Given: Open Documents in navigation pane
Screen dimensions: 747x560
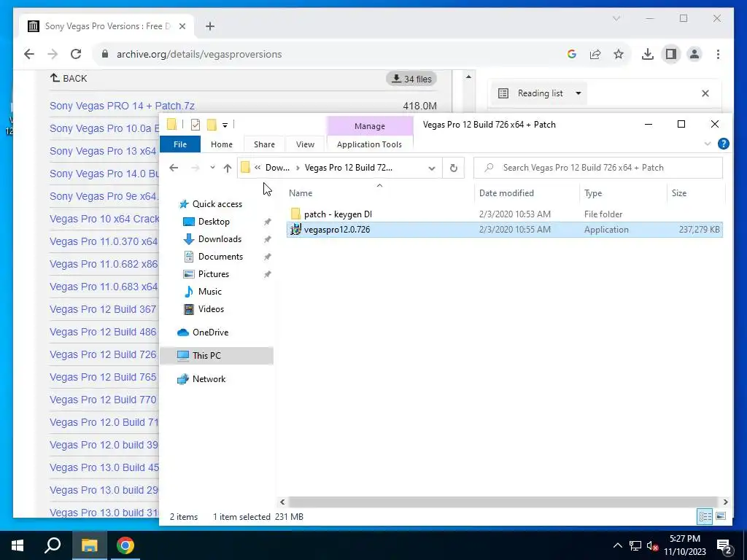Looking at the screenshot, I should click(220, 257).
